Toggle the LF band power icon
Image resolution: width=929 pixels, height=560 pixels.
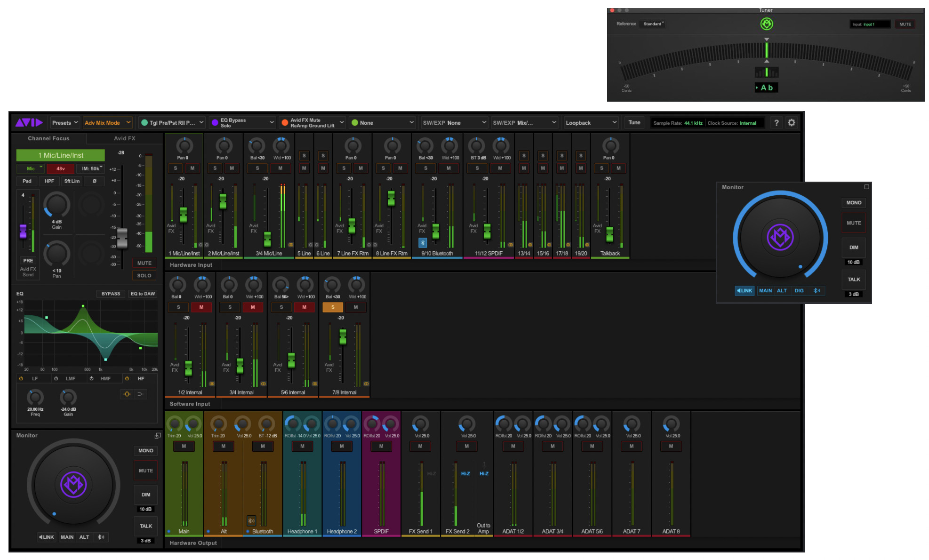coord(21,379)
